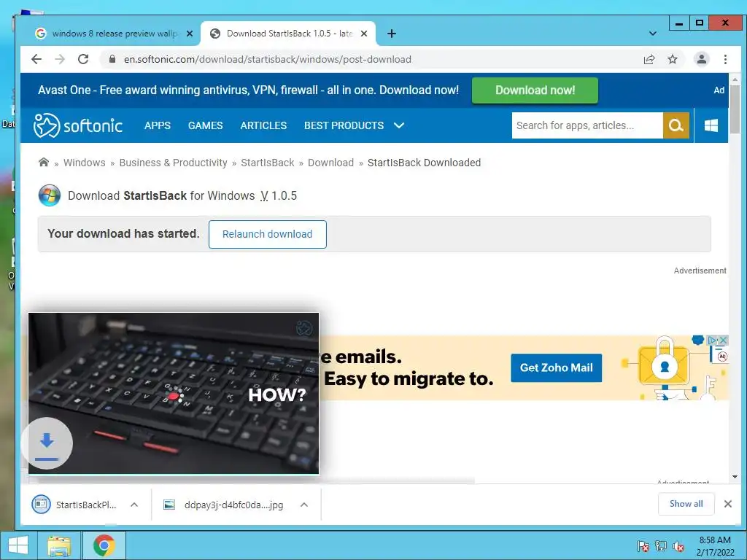Open the ddpay3j-d4bfc0da....jpg download

point(224,505)
